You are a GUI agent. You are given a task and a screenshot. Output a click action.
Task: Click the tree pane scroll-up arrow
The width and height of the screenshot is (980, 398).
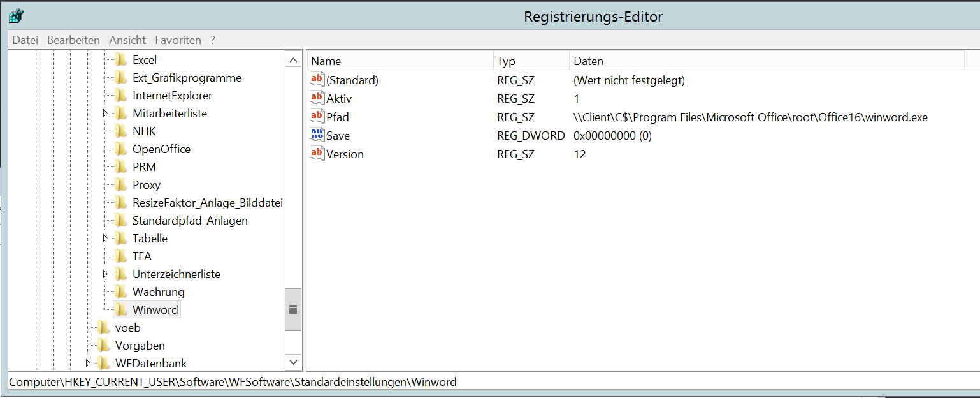click(x=293, y=60)
